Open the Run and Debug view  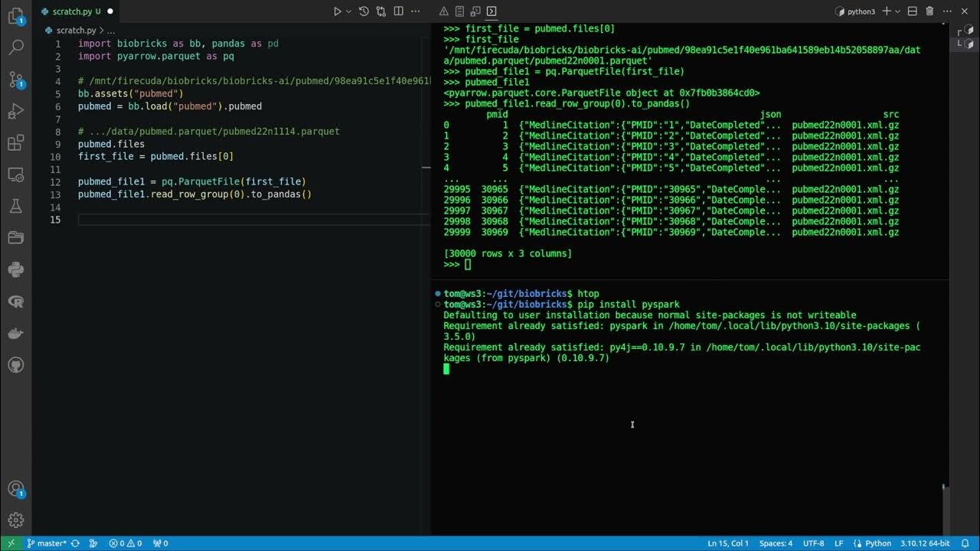(15, 112)
